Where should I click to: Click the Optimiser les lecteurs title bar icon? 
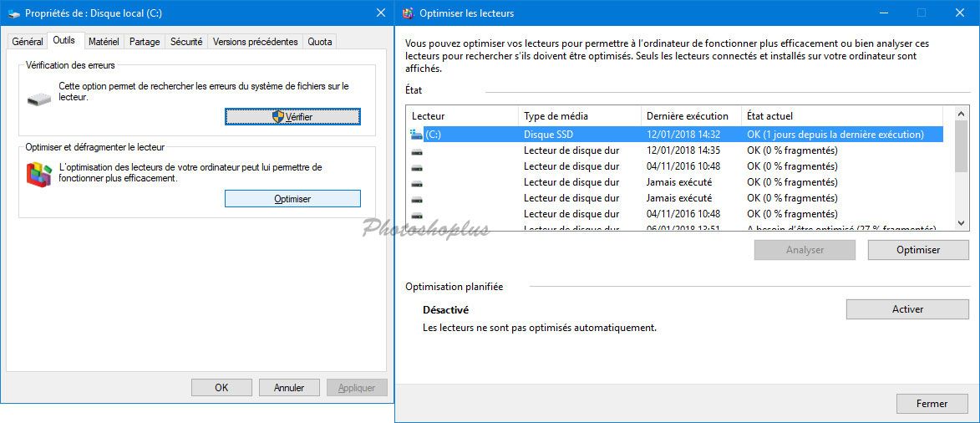click(x=408, y=13)
